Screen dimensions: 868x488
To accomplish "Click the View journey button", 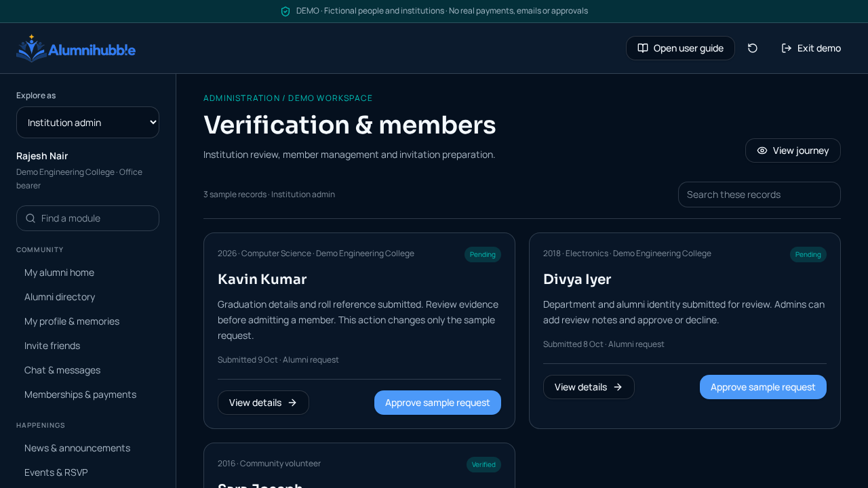I will point(793,150).
